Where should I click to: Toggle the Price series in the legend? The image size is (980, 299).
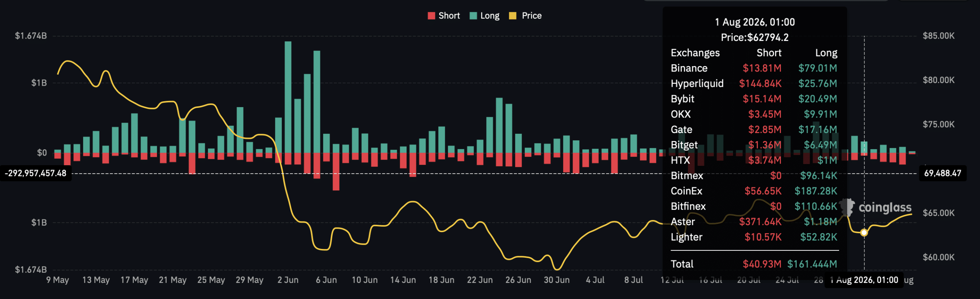[x=525, y=16]
